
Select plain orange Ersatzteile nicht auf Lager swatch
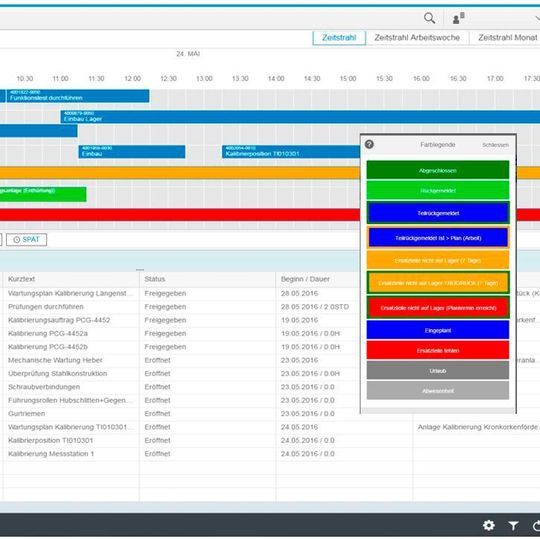tap(438, 260)
